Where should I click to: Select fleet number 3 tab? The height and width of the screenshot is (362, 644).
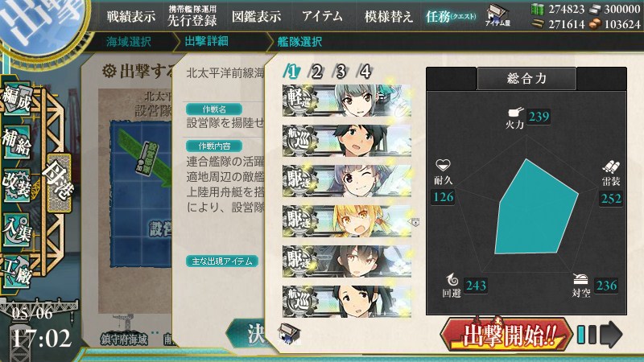pyautogui.click(x=341, y=72)
